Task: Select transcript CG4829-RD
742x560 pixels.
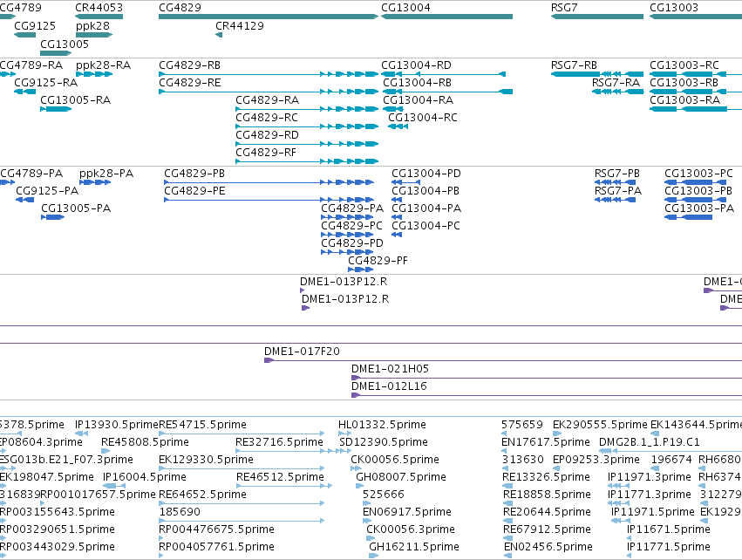Action: click(x=307, y=144)
